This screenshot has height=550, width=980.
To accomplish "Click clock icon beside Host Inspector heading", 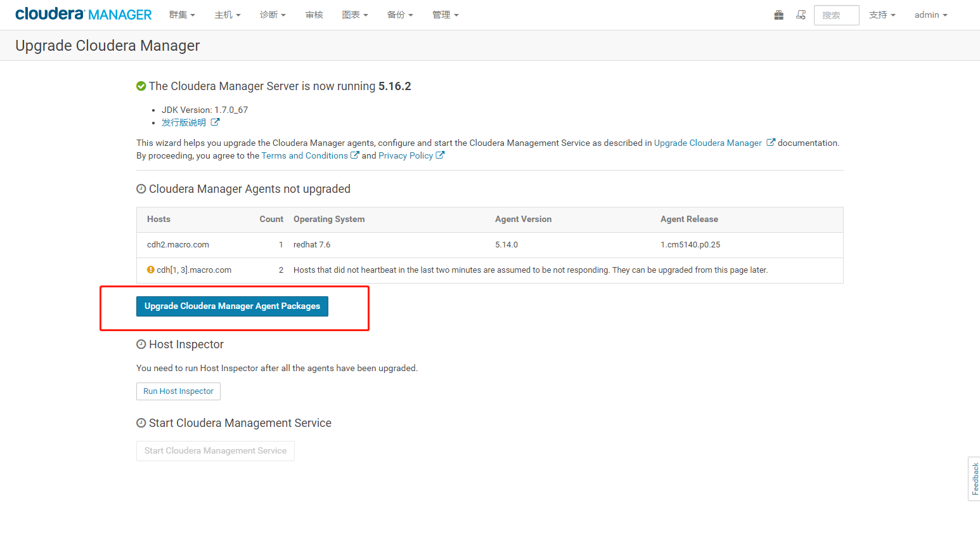I will tap(141, 344).
